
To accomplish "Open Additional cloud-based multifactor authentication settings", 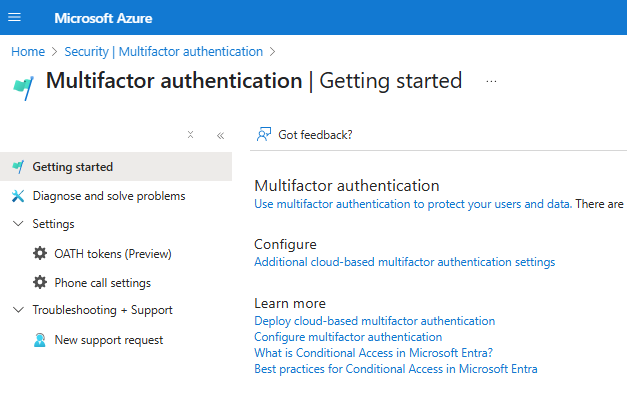I will pos(405,262).
